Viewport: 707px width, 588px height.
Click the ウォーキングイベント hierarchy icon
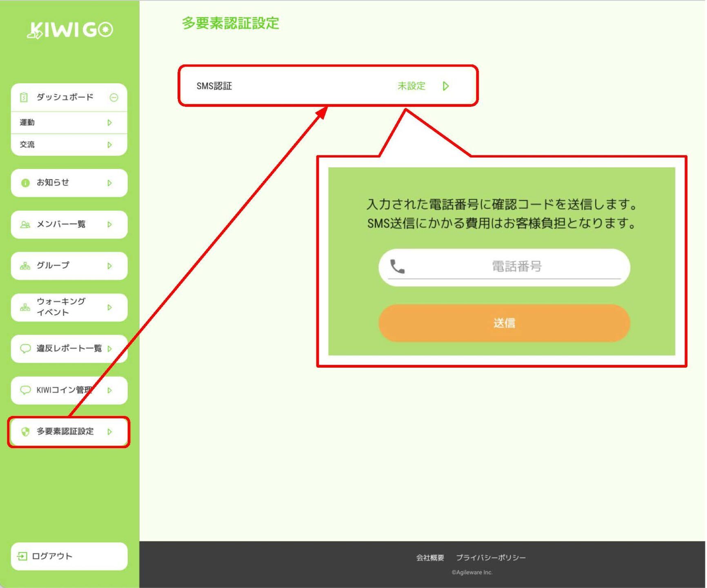coord(25,307)
